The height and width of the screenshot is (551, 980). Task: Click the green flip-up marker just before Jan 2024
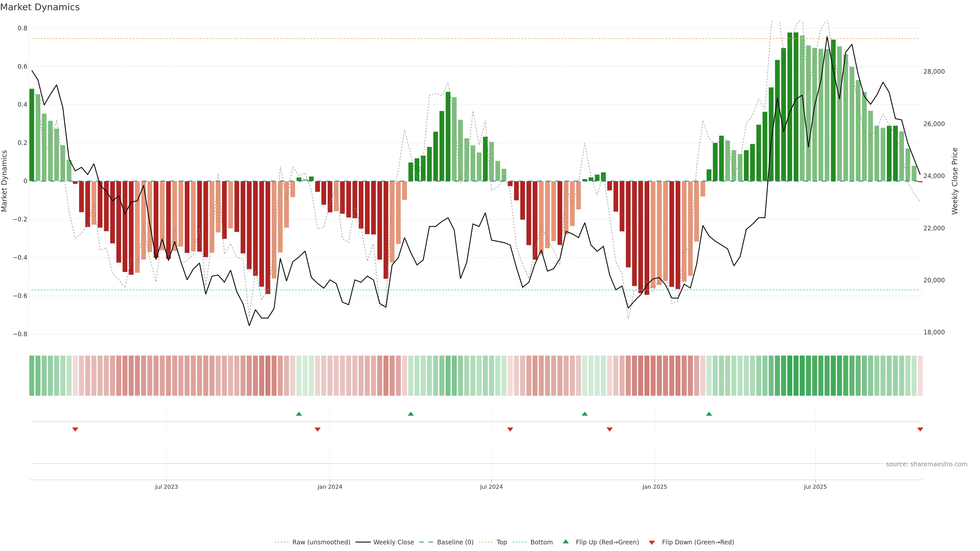pyautogui.click(x=299, y=414)
